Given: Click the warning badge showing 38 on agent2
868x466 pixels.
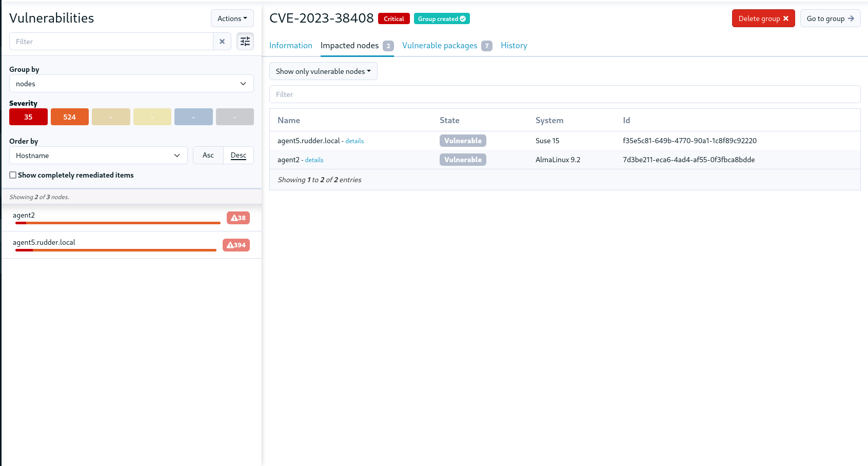Looking at the screenshot, I should (238, 218).
